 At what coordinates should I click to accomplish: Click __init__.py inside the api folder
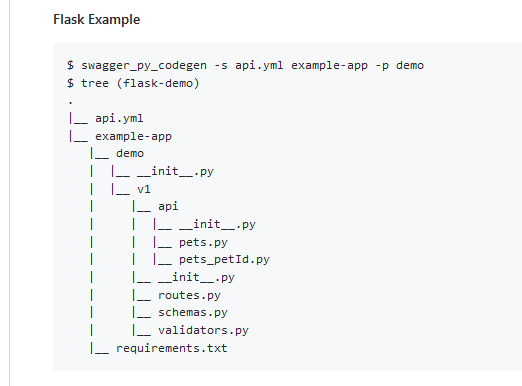click(217, 224)
